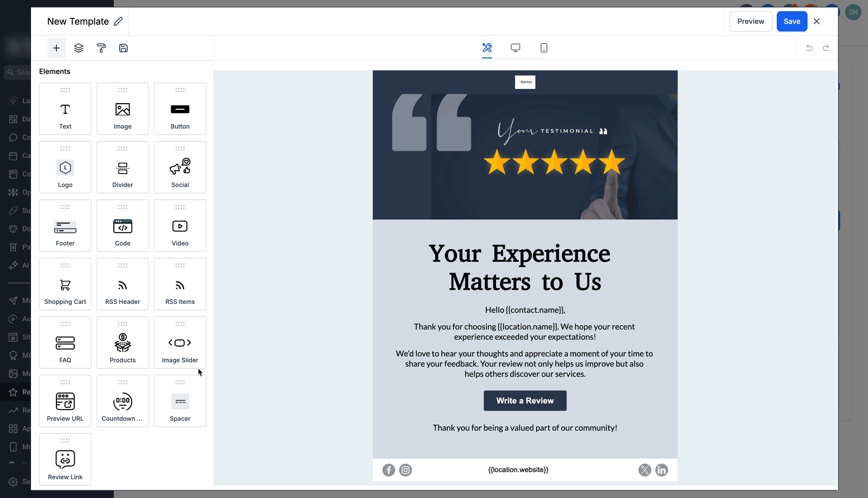Choose the RSS Header element
868x498 pixels.
point(122,284)
